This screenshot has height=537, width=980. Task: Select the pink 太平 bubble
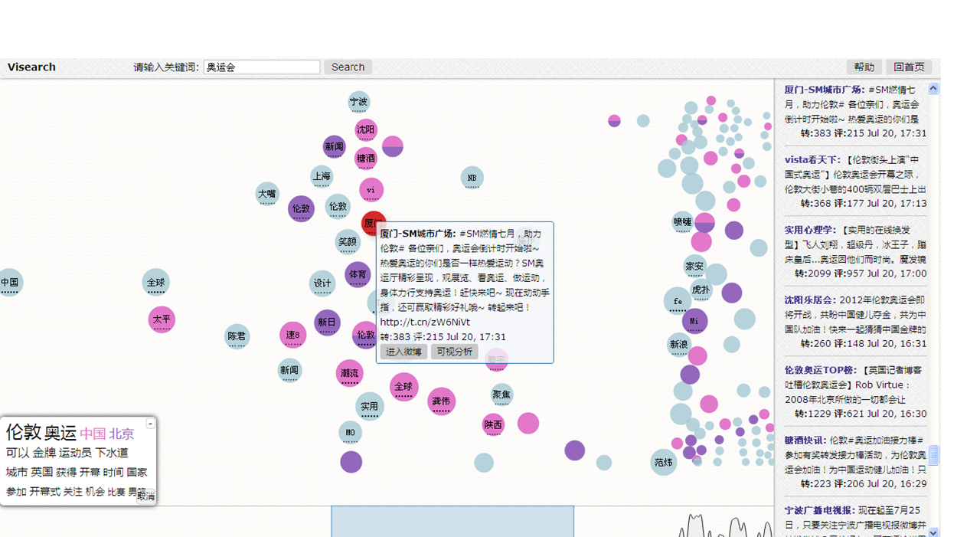pyautogui.click(x=162, y=319)
